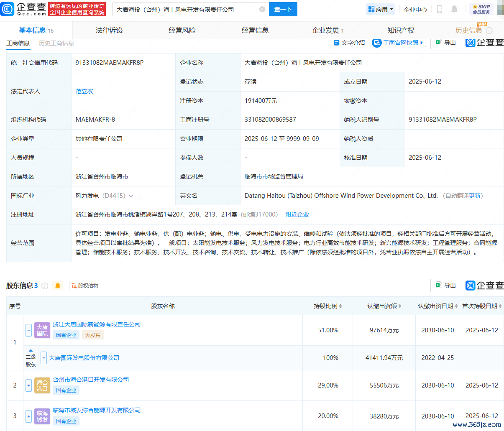This screenshot has width=504, height=431.
Task: Click 大股东 tag
Action: [x=92, y=335]
